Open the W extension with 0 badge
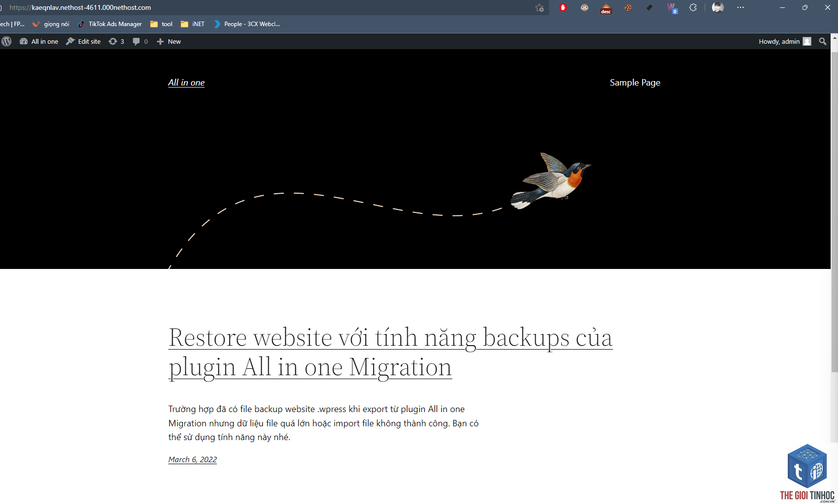838x504 pixels. click(x=672, y=8)
